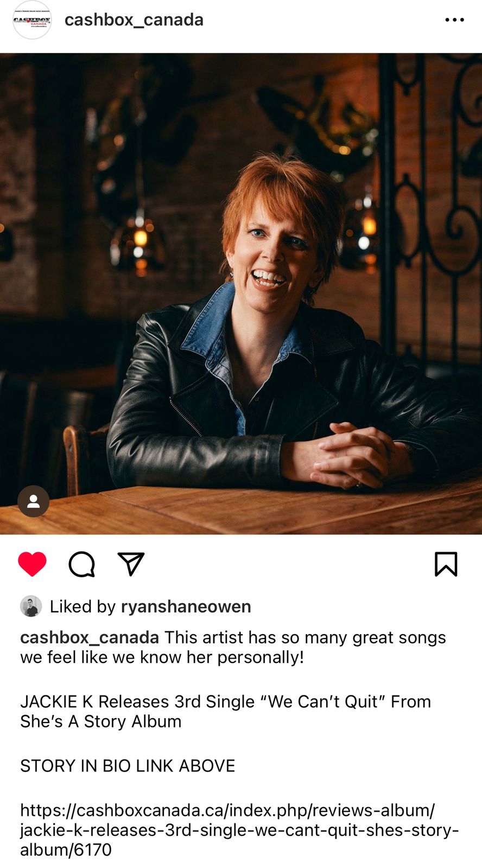482x868 pixels.
Task: Tap "we feel like we know her personally!" text
Action: [162, 658]
